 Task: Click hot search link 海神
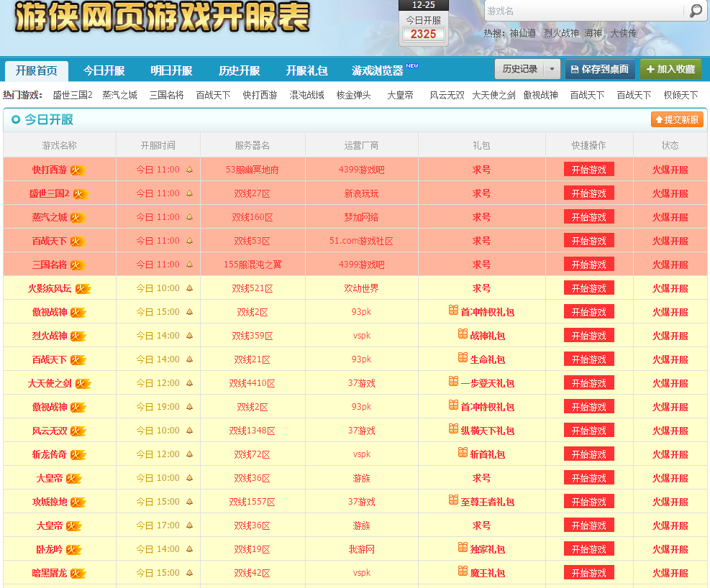pos(593,33)
